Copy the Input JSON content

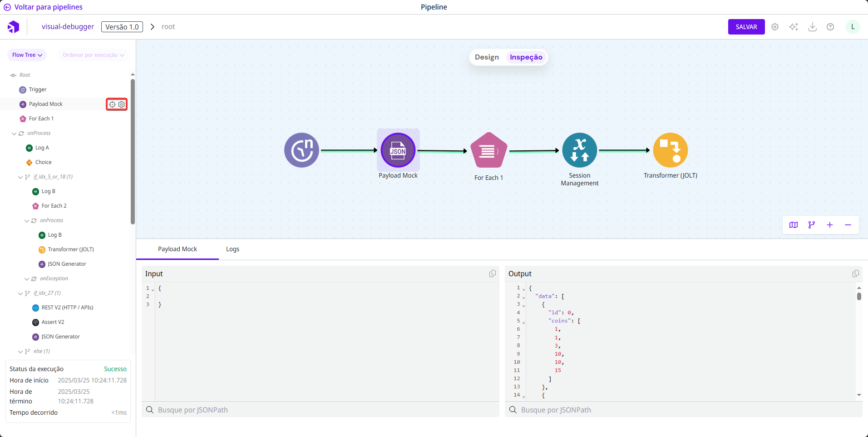(x=492, y=273)
